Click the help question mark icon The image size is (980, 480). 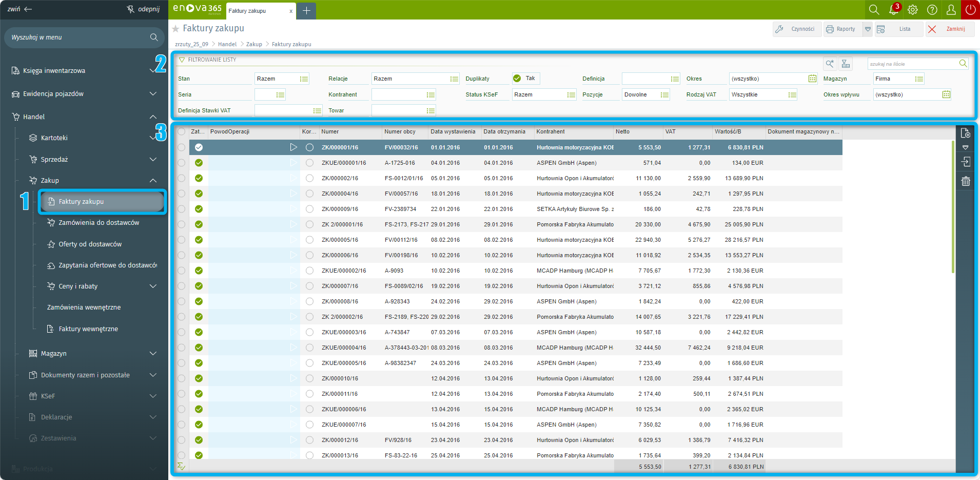point(932,10)
